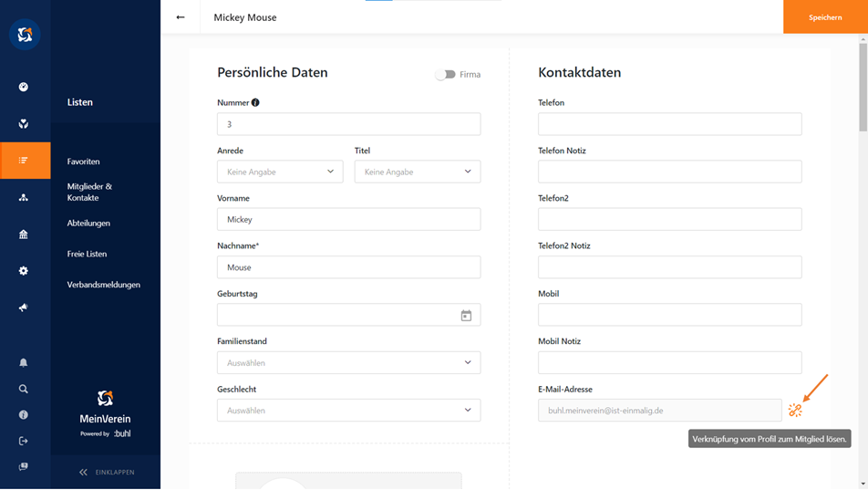Screen dimensions: 868x490
Task: Click into the Mobil Notiz field
Action: point(670,362)
